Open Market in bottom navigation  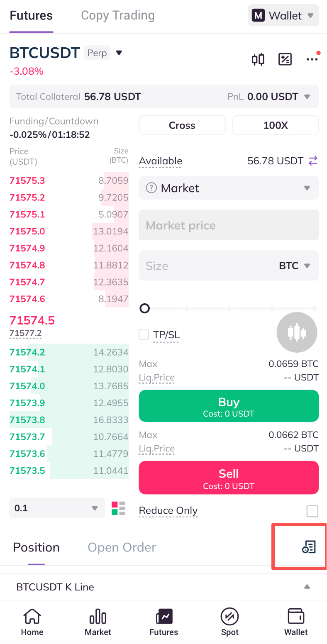click(x=98, y=622)
